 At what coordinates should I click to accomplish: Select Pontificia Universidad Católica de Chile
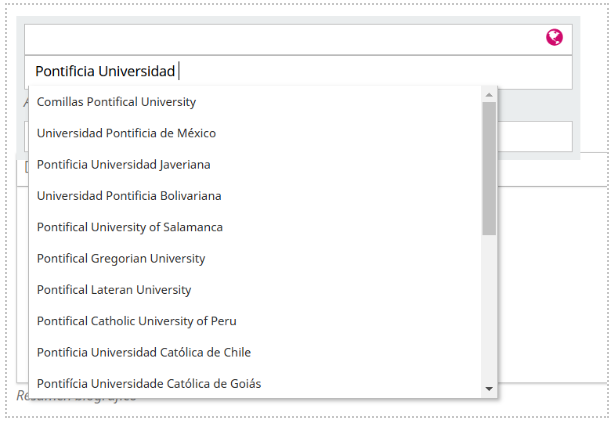[x=144, y=352]
